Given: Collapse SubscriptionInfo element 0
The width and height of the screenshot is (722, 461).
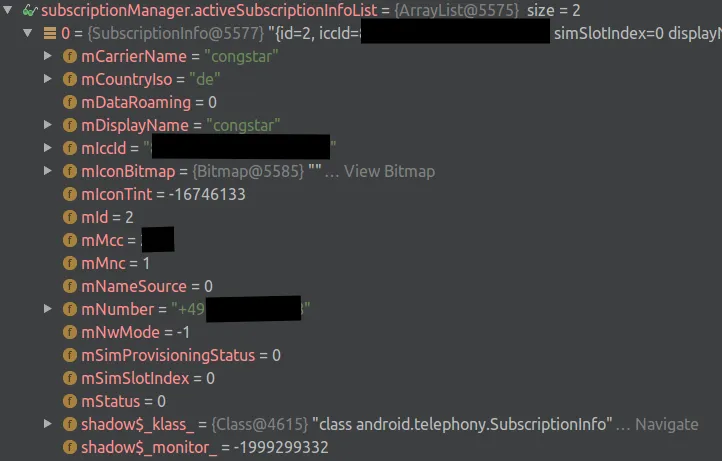Looking at the screenshot, I should click(x=28, y=33).
